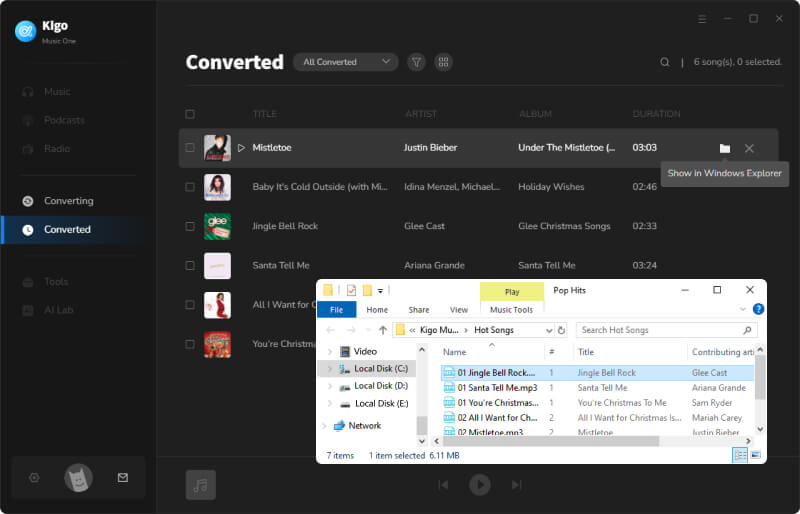Image resolution: width=800 pixels, height=514 pixels.
Task: Open the All Converted dropdown
Action: [x=345, y=62]
